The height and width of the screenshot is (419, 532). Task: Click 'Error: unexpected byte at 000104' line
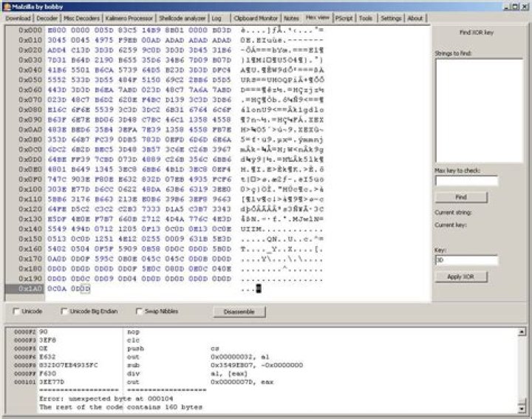click(x=106, y=398)
